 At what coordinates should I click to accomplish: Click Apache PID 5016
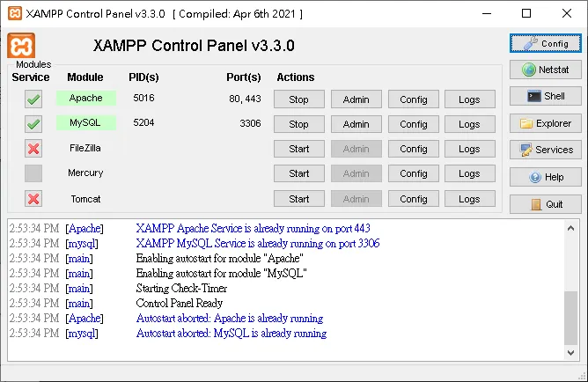pos(143,98)
